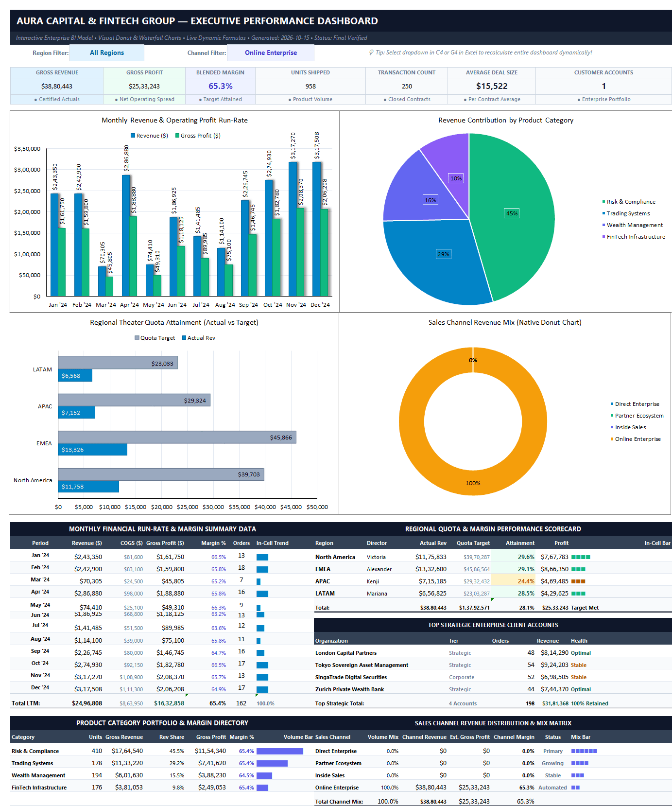Select the FinTech Infrastructure pie chart legend entry

point(634,237)
